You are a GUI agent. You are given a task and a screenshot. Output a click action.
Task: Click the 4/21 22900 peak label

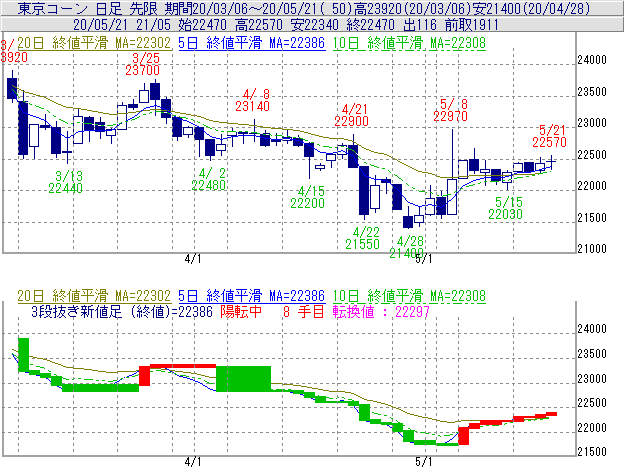pos(351,115)
